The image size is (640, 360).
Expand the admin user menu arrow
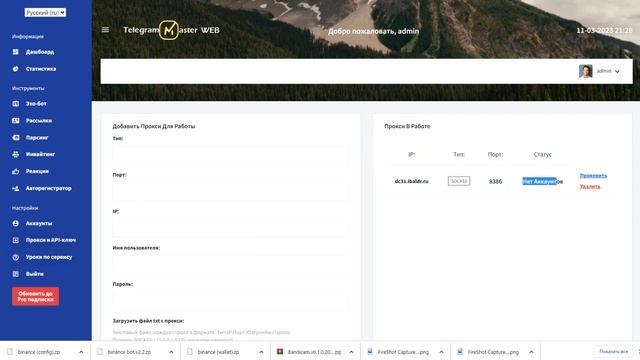coord(617,71)
